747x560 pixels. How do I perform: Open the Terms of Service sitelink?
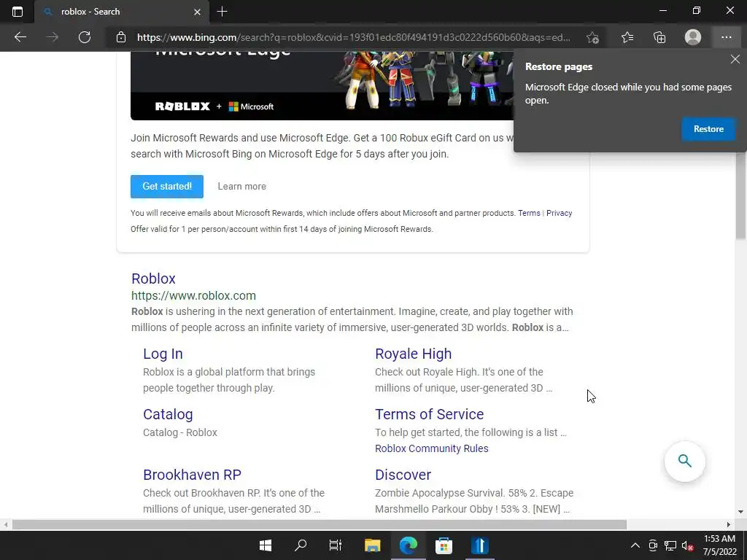click(429, 414)
